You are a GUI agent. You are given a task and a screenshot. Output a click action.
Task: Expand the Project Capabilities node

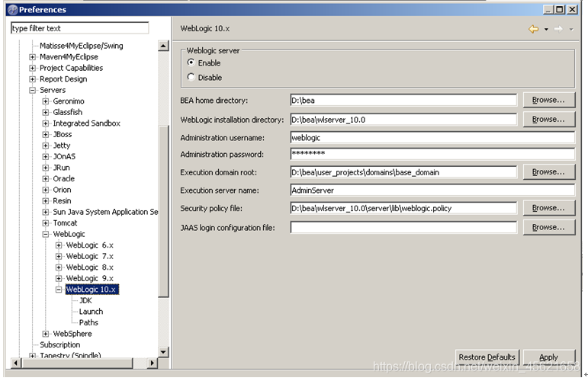tap(33, 68)
